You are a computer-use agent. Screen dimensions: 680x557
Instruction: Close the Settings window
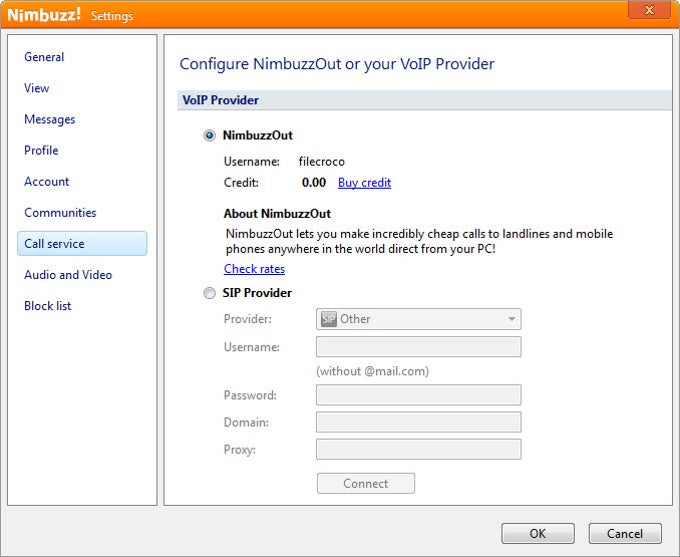649,10
